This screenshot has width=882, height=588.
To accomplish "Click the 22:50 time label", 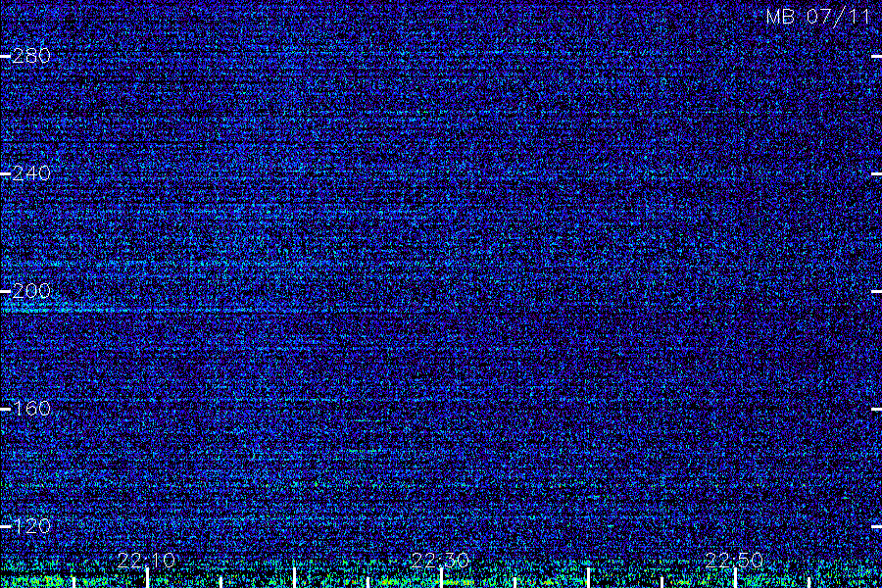I will [734, 560].
